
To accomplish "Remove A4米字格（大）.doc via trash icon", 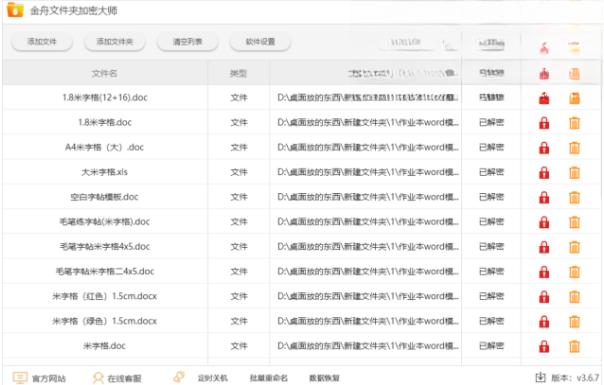I will [x=574, y=148].
